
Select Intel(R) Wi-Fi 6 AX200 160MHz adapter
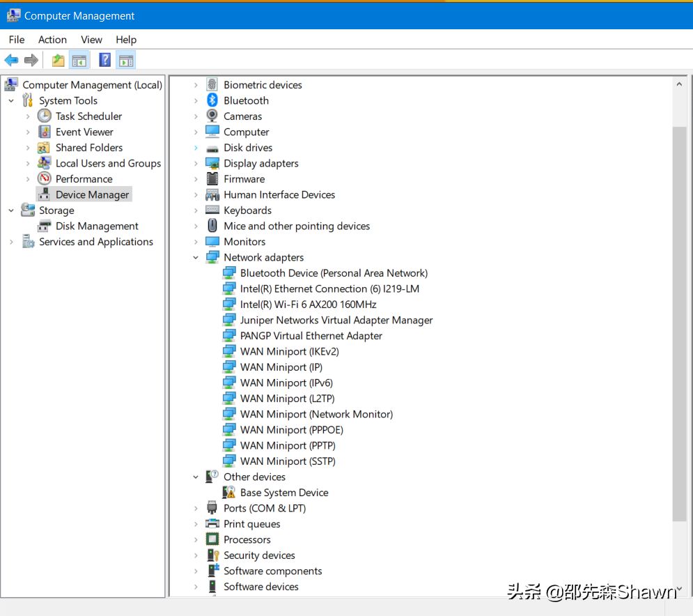(x=308, y=305)
